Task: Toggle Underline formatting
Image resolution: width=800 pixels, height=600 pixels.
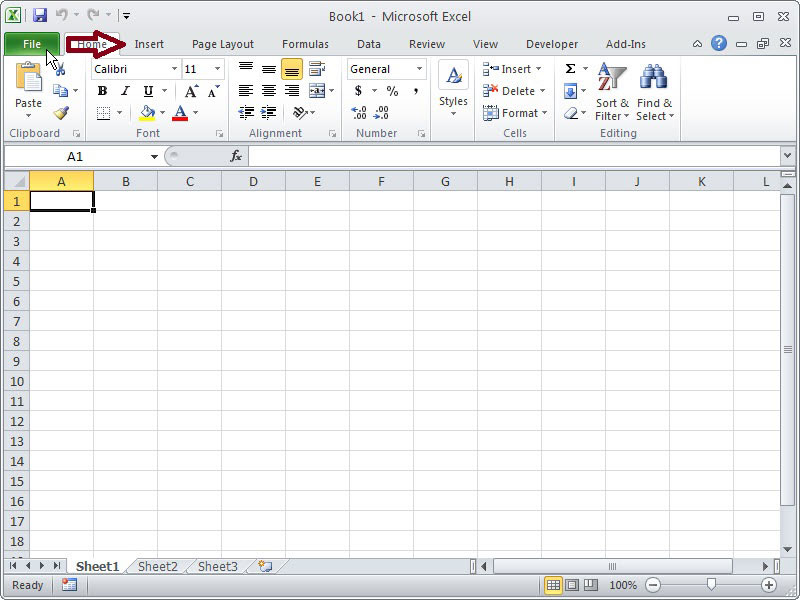Action: tap(148, 91)
